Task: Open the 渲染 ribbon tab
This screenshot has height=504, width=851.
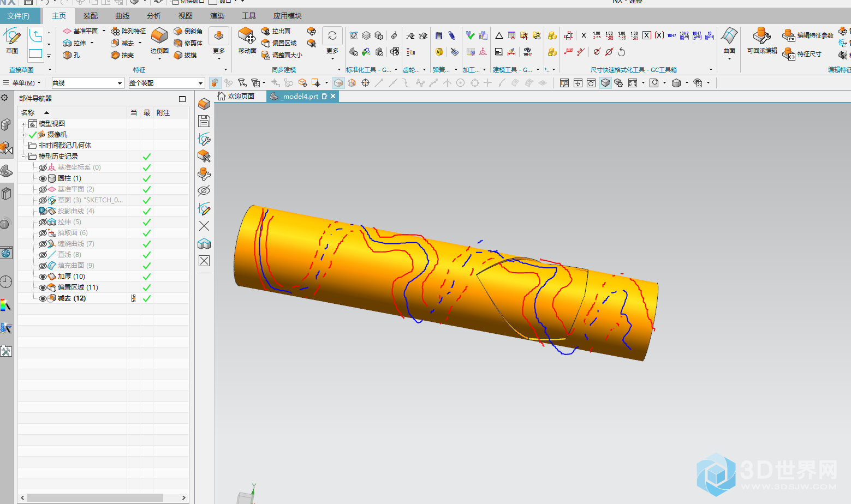Action: click(217, 16)
